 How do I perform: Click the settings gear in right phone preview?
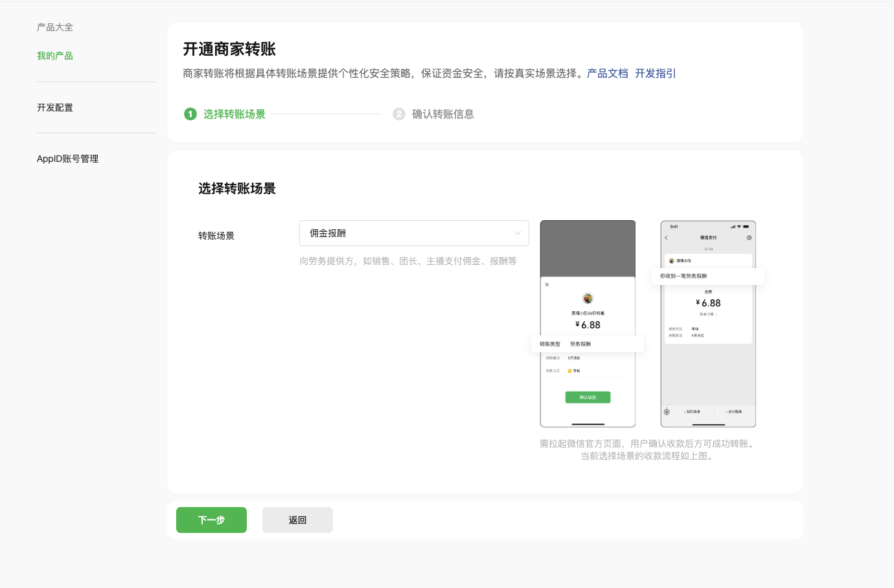coord(749,238)
